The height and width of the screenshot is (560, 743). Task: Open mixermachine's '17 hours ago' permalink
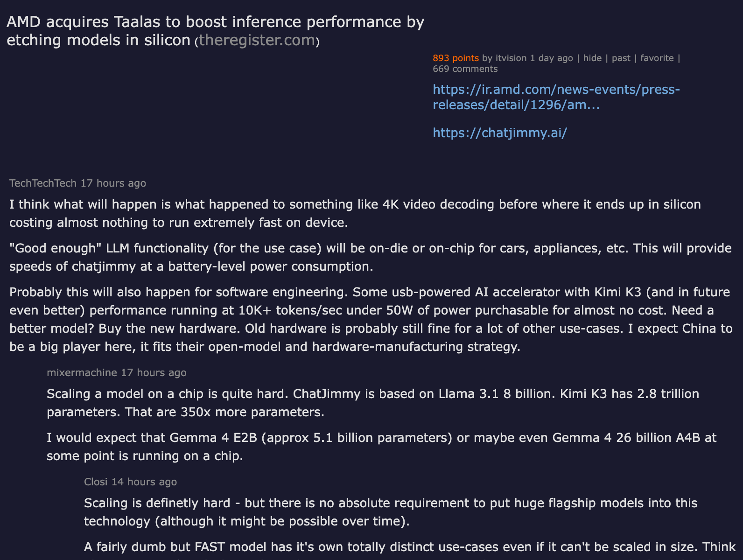(x=154, y=372)
